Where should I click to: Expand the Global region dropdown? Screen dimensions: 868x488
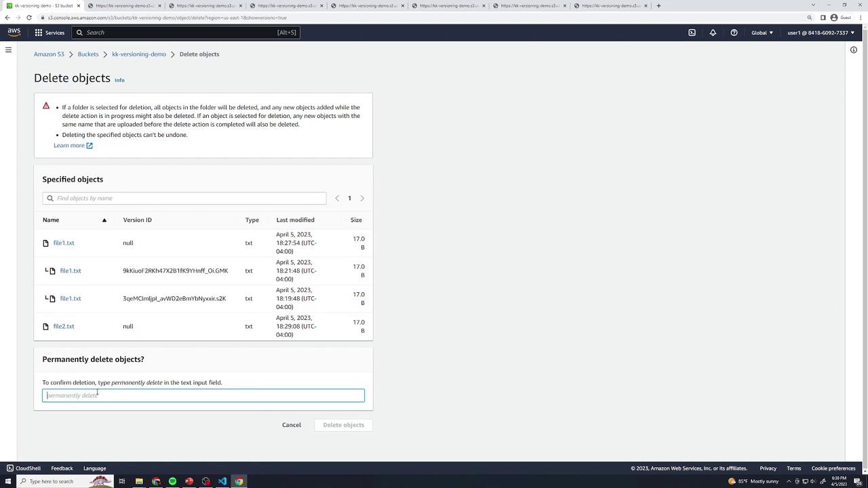762,33
